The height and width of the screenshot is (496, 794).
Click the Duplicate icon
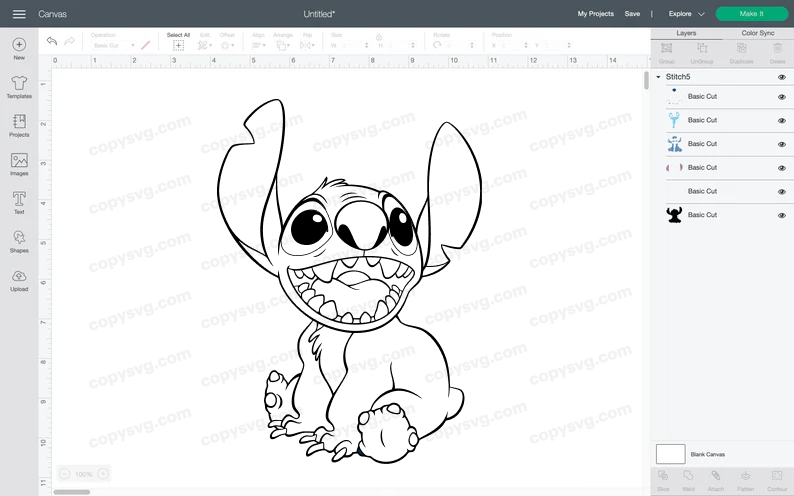(x=741, y=48)
